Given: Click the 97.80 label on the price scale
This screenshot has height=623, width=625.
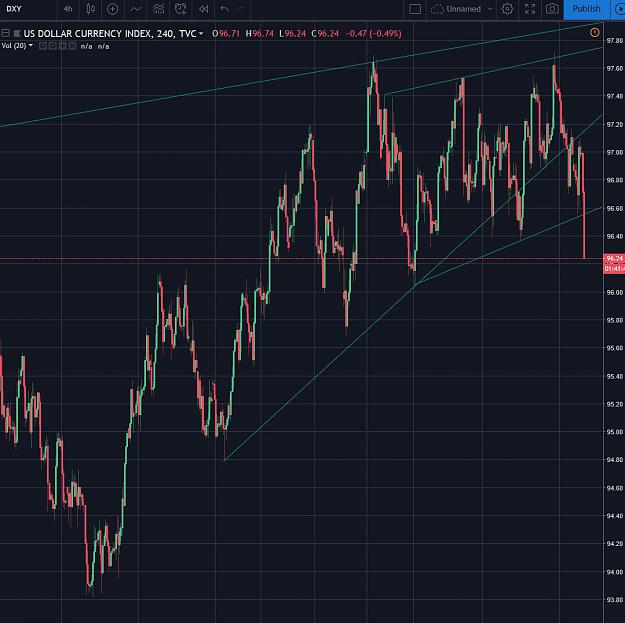Looking at the screenshot, I should (x=614, y=41).
